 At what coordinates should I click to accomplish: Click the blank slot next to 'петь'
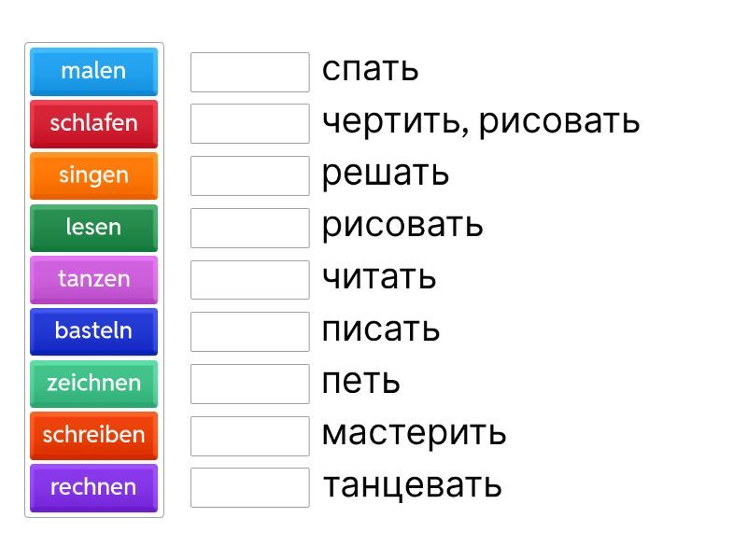click(x=249, y=384)
